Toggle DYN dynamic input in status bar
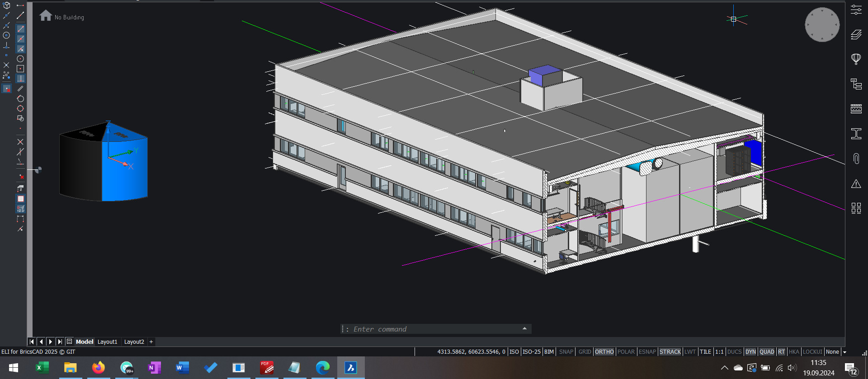Image resolution: width=868 pixels, height=379 pixels. (x=750, y=351)
